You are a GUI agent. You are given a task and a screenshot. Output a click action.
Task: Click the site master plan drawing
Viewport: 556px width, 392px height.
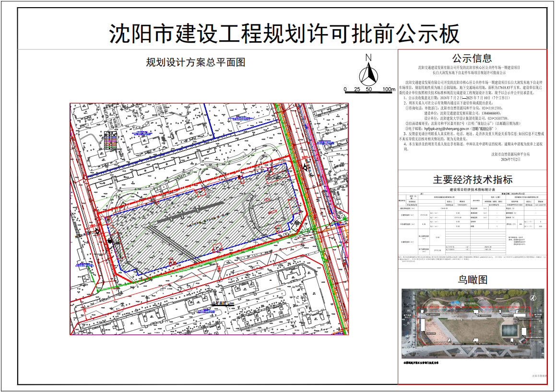(x=209, y=219)
